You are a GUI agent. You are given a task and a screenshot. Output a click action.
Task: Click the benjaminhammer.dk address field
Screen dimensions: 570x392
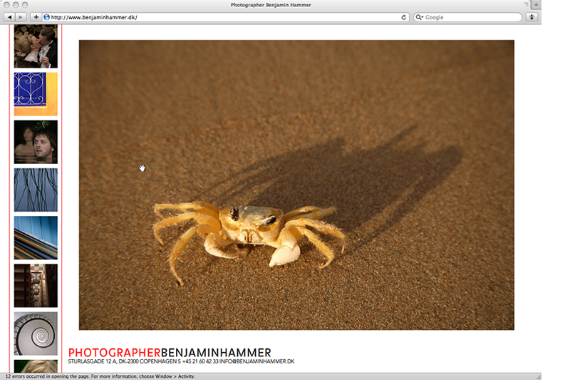(x=214, y=17)
